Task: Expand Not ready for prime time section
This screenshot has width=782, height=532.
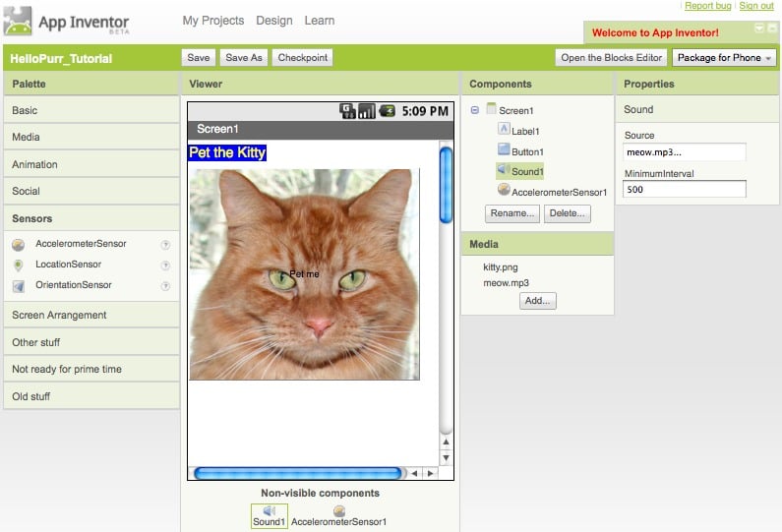Action: click(91, 370)
